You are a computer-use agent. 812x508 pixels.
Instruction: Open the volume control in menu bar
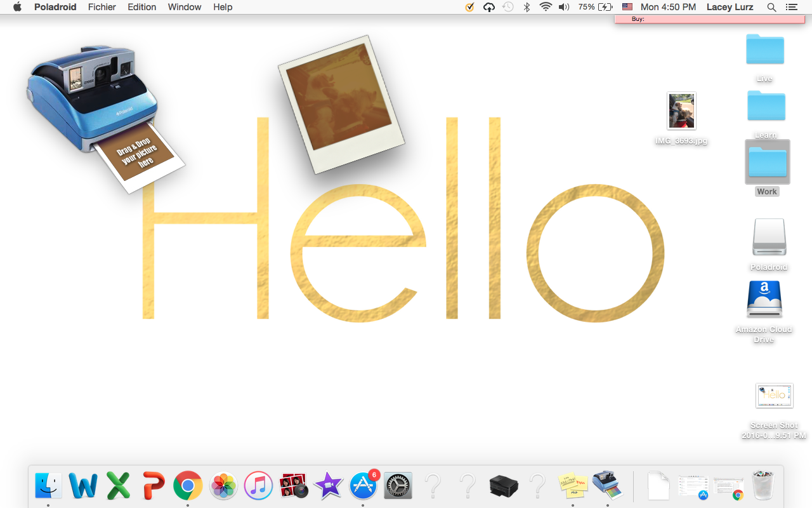(x=564, y=7)
